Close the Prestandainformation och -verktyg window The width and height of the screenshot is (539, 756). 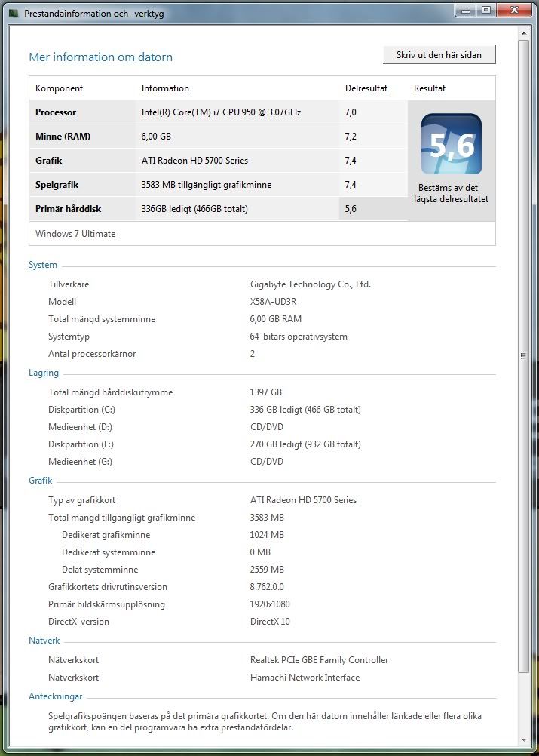515,10
